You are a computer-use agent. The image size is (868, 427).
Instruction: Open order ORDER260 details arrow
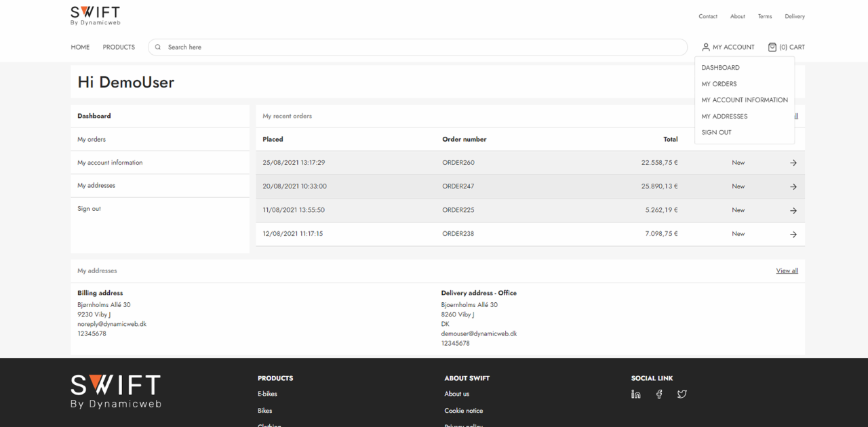point(793,163)
